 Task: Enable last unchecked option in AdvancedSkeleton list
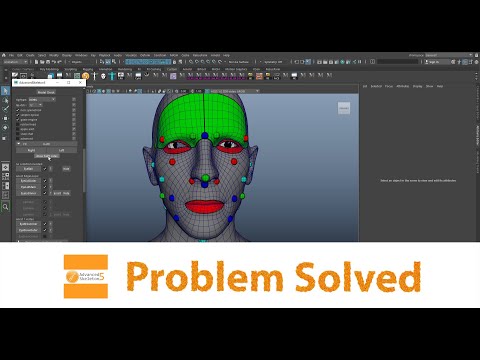point(18,138)
